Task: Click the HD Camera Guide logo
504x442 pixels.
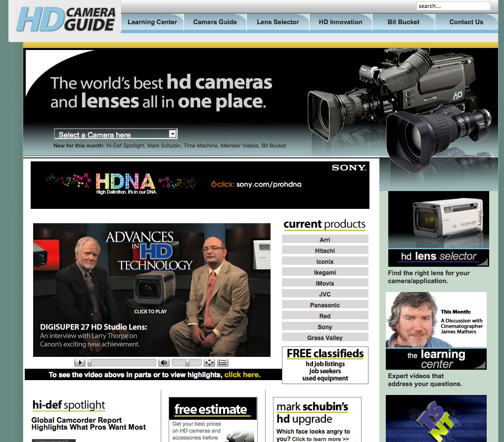Action: [66, 19]
